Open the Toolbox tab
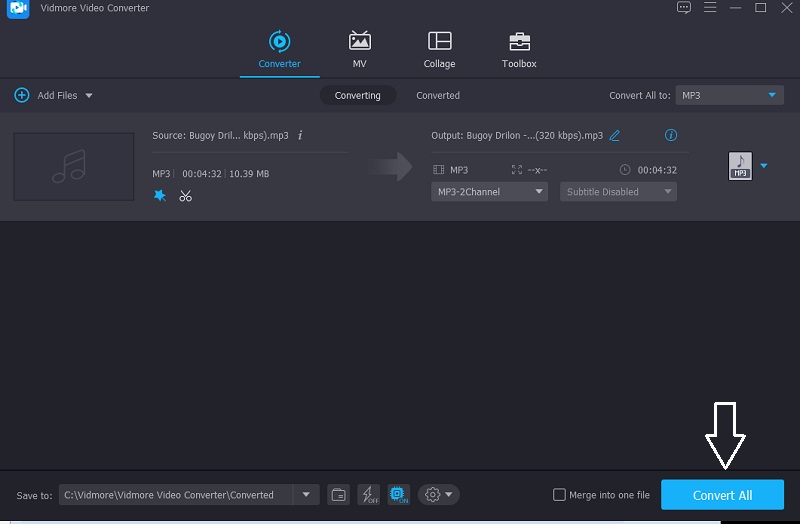The width and height of the screenshot is (800, 524). 519,50
